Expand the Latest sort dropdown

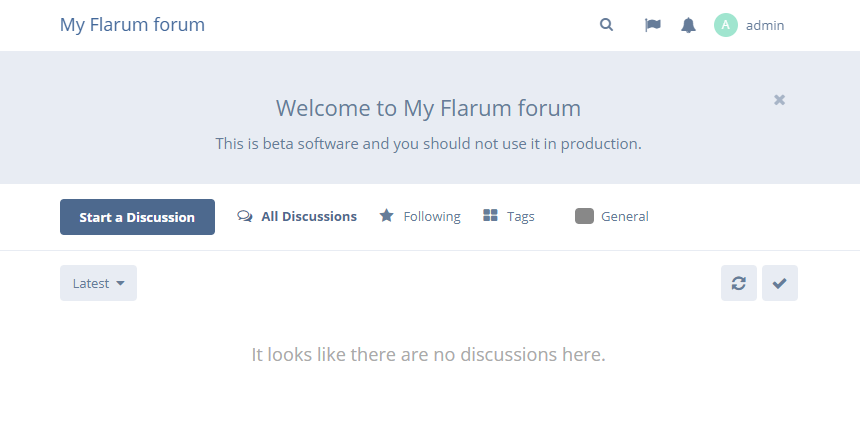click(x=98, y=283)
